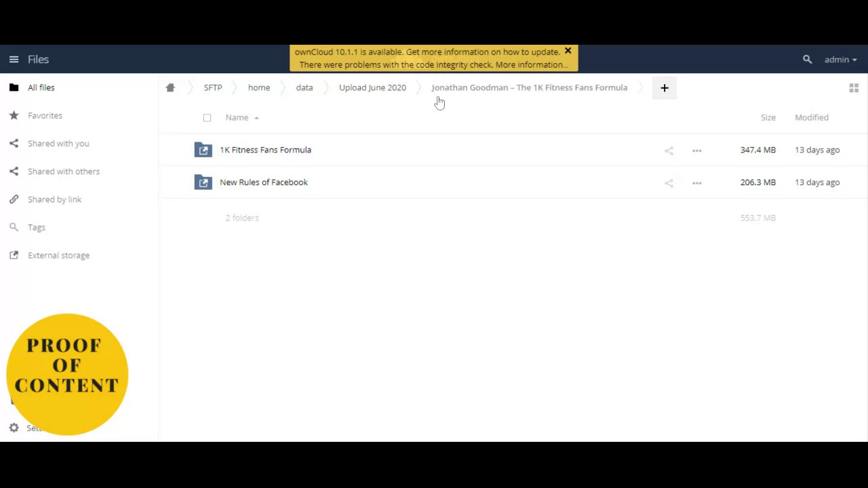This screenshot has width=868, height=488.
Task: Click 'Get more information on how to update' text
Action: click(483, 52)
